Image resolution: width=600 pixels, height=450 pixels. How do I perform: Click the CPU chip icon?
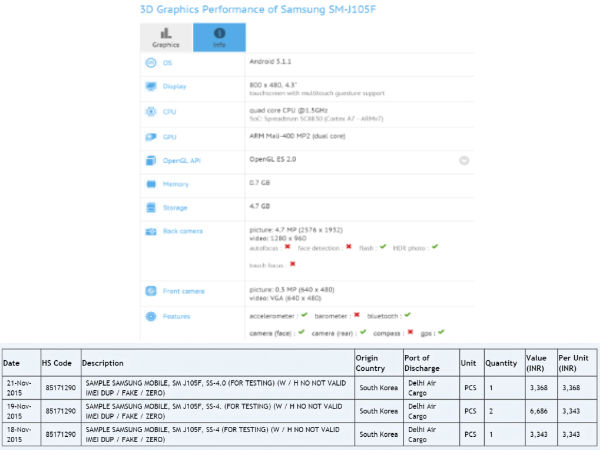pos(151,112)
